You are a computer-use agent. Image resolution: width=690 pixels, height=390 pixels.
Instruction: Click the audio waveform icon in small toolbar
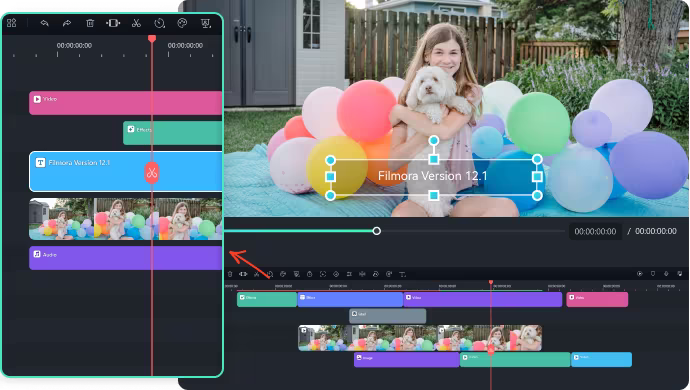tap(362, 274)
